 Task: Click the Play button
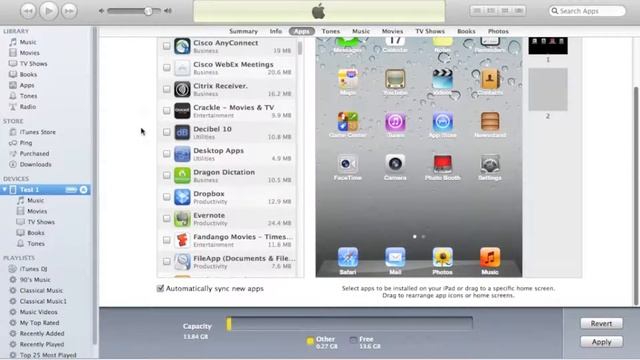coord(49,11)
